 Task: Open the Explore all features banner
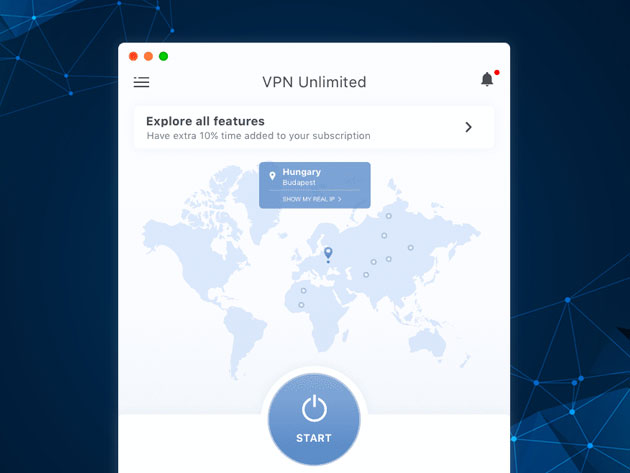[x=314, y=127]
